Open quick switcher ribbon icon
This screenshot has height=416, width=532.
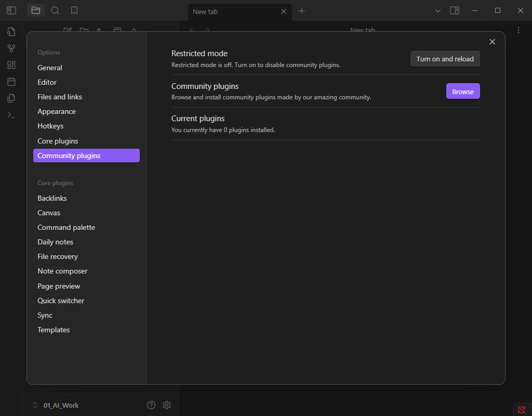pos(11,32)
